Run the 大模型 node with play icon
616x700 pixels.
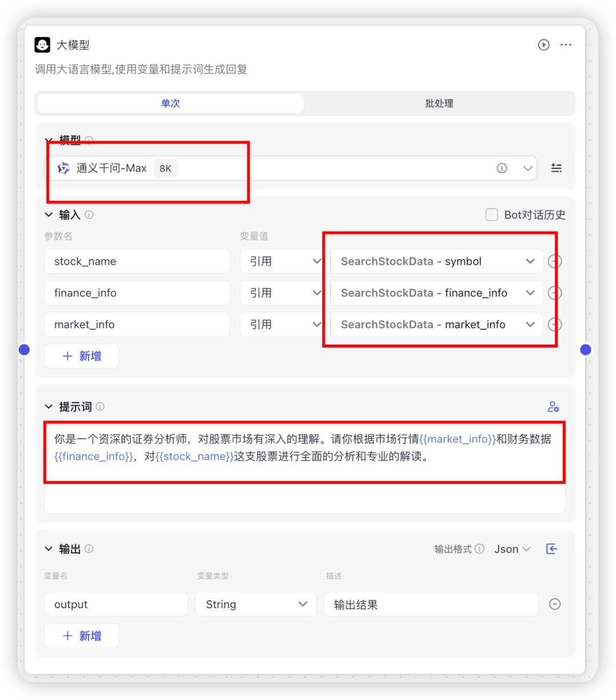point(544,44)
